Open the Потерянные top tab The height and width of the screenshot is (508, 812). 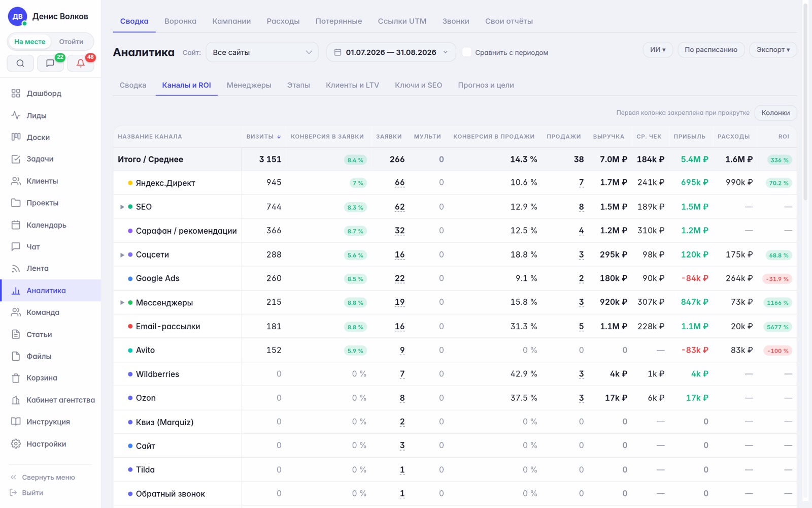point(339,21)
